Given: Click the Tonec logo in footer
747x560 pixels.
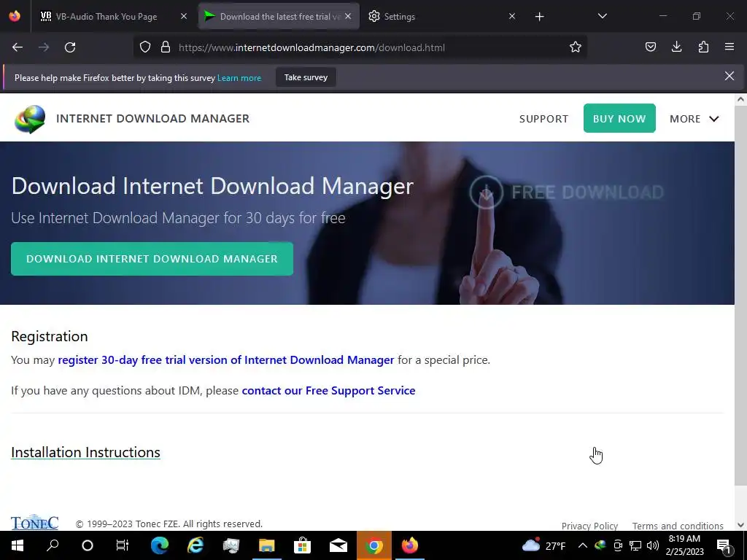Looking at the screenshot, I should pyautogui.click(x=35, y=522).
